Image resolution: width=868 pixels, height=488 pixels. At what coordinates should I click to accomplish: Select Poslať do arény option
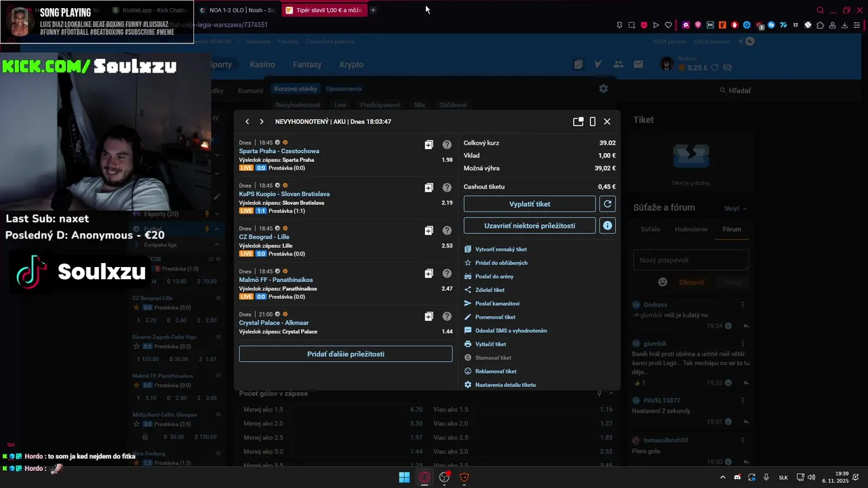pyautogui.click(x=489, y=277)
